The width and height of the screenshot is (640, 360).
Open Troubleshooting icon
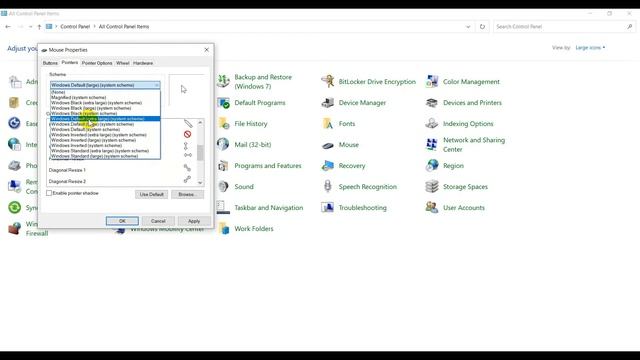pyautogui.click(x=328, y=207)
